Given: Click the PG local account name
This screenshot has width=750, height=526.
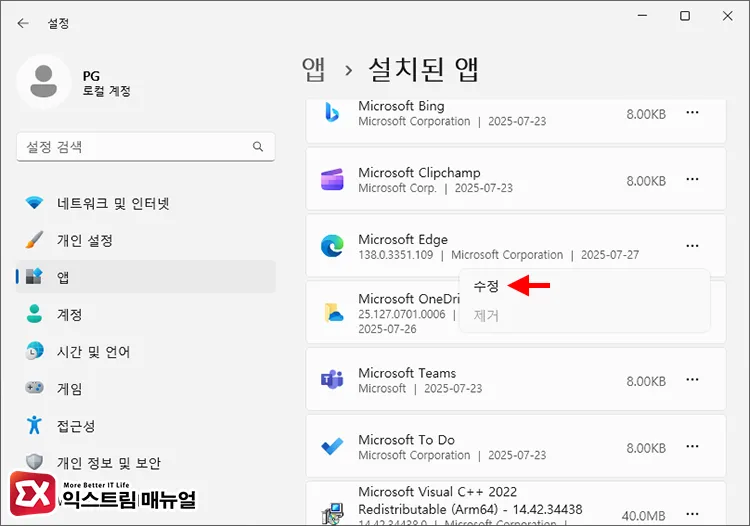Looking at the screenshot, I should pos(91,76).
